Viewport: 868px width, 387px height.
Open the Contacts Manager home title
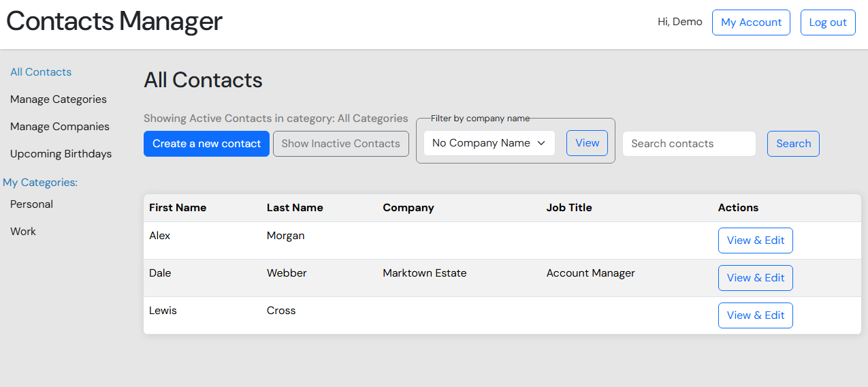(x=114, y=22)
